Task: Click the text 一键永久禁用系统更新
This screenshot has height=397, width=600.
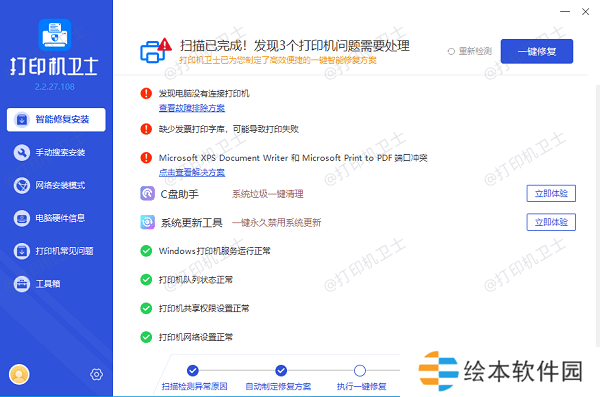Action: point(276,222)
